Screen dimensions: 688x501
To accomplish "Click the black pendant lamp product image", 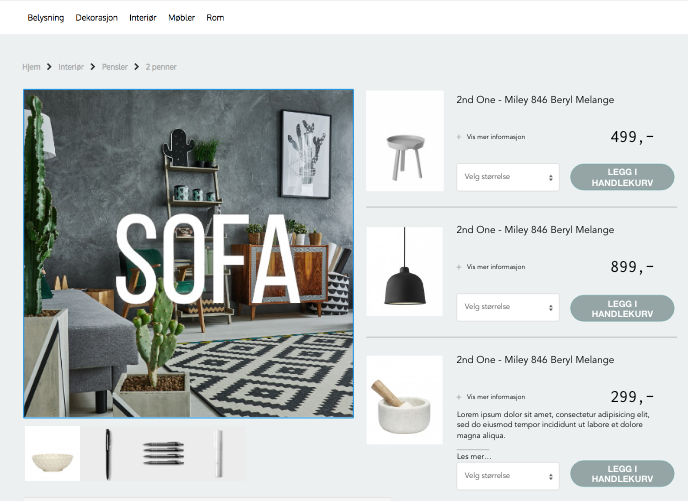I will coord(404,271).
